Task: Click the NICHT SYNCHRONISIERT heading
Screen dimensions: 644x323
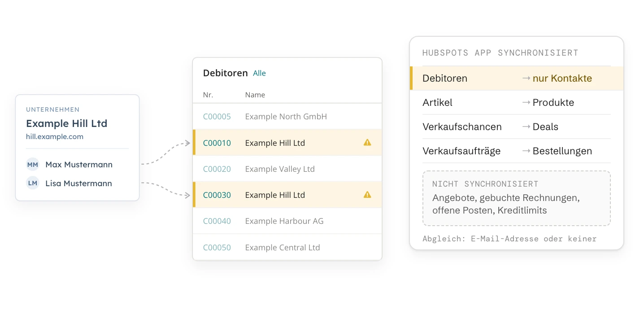Action: [x=485, y=184]
